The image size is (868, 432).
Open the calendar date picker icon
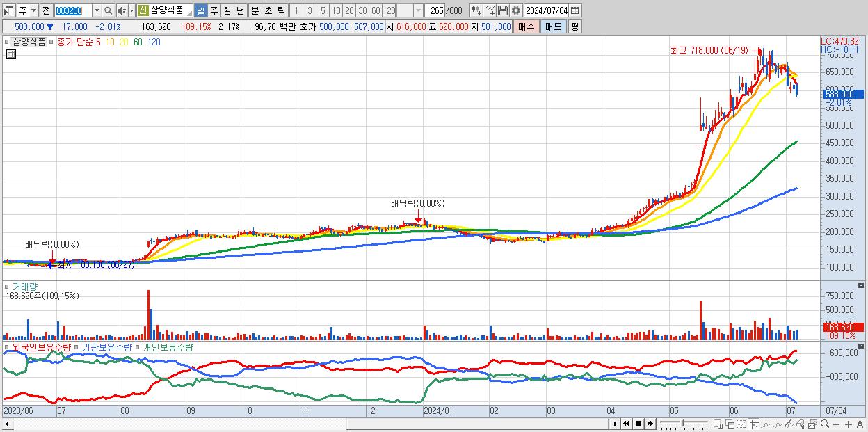click(x=574, y=10)
